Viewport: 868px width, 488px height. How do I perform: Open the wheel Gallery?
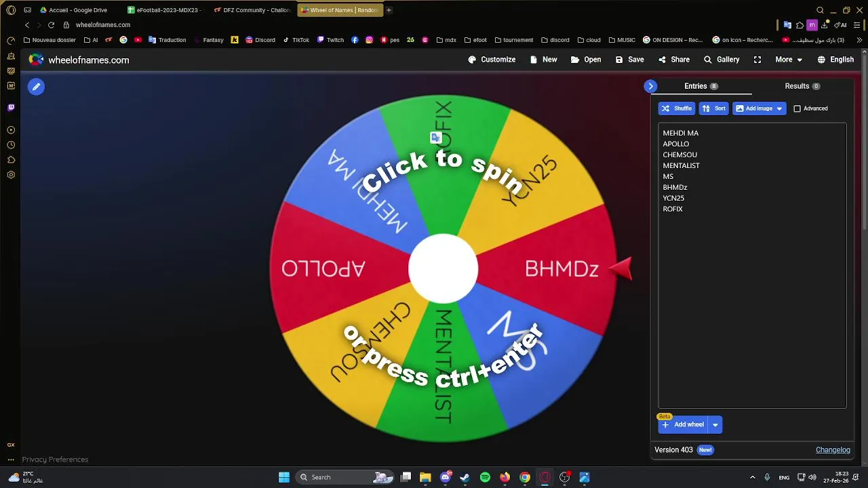pos(722,60)
